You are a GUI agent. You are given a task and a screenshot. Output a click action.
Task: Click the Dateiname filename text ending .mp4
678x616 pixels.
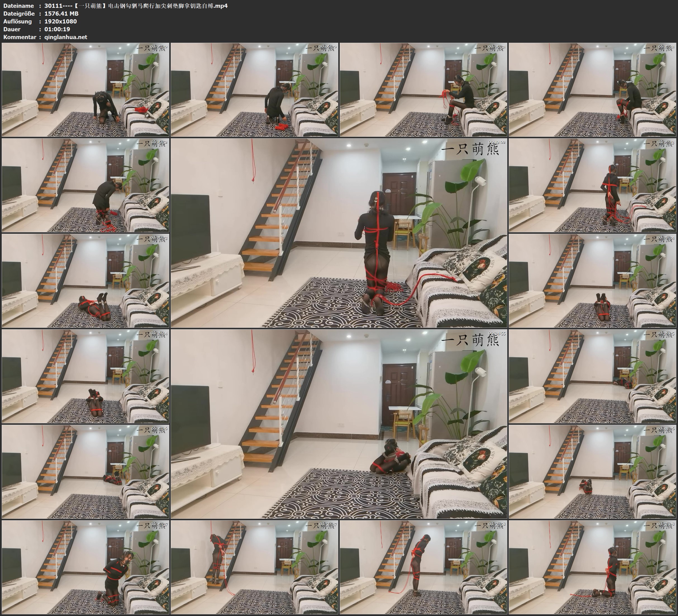click(x=136, y=6)
